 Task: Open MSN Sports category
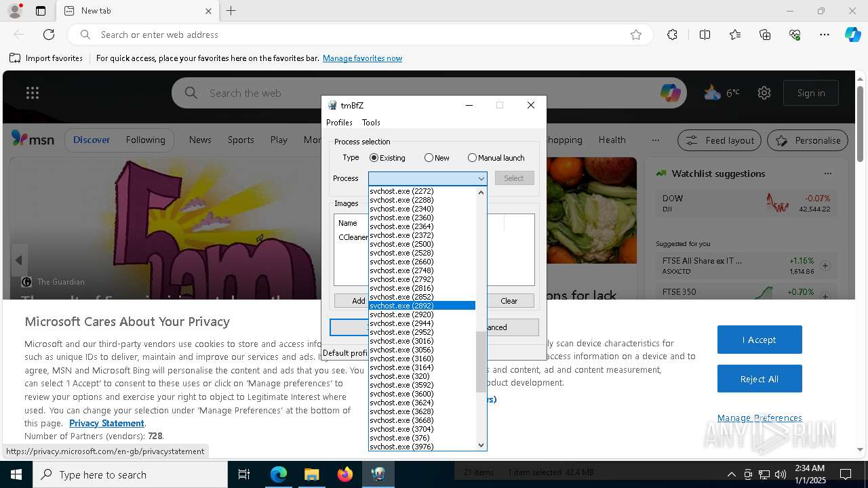pyautogui.click(x=241, y=140)
